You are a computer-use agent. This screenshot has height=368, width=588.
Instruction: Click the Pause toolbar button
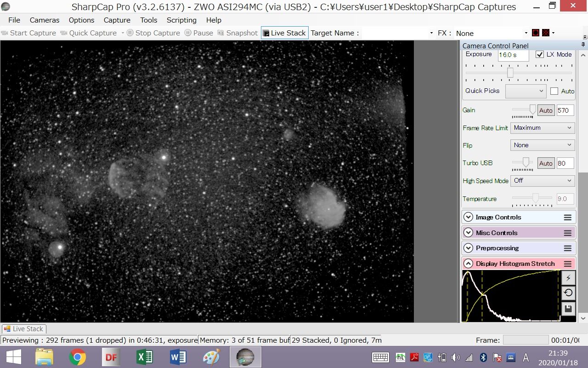coord(199,33)
